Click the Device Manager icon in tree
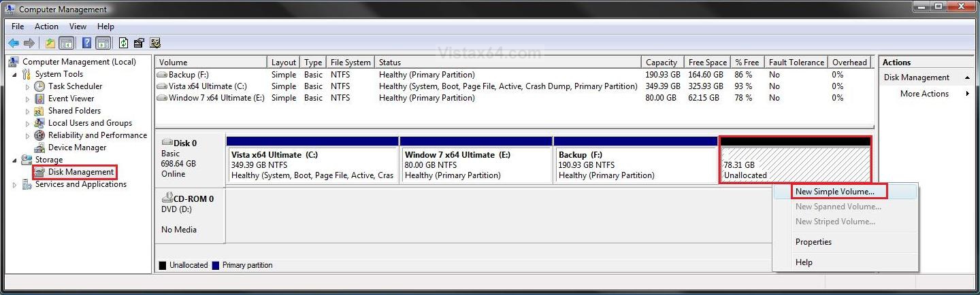 [39, 147]
